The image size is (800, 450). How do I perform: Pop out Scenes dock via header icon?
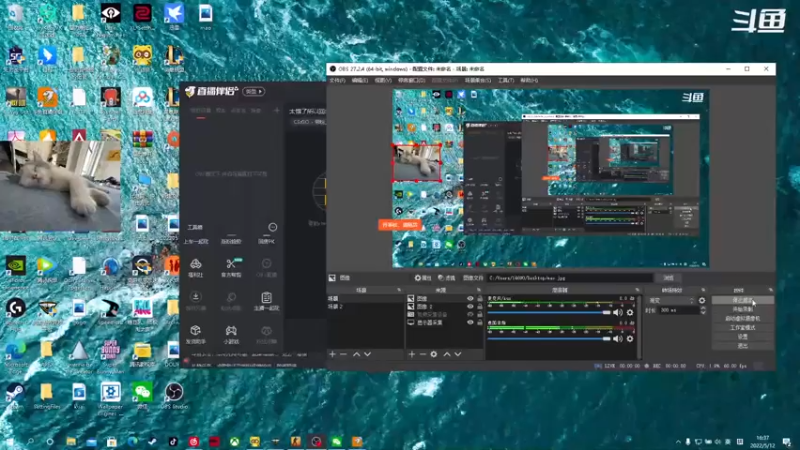(x=399, y=290)
